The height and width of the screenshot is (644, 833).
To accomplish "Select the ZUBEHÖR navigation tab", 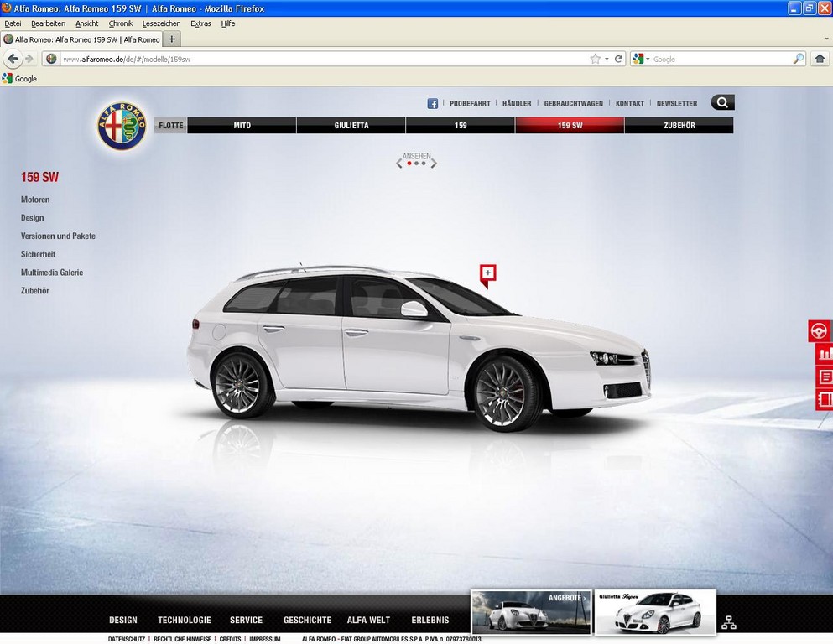I will pos(679,125).
